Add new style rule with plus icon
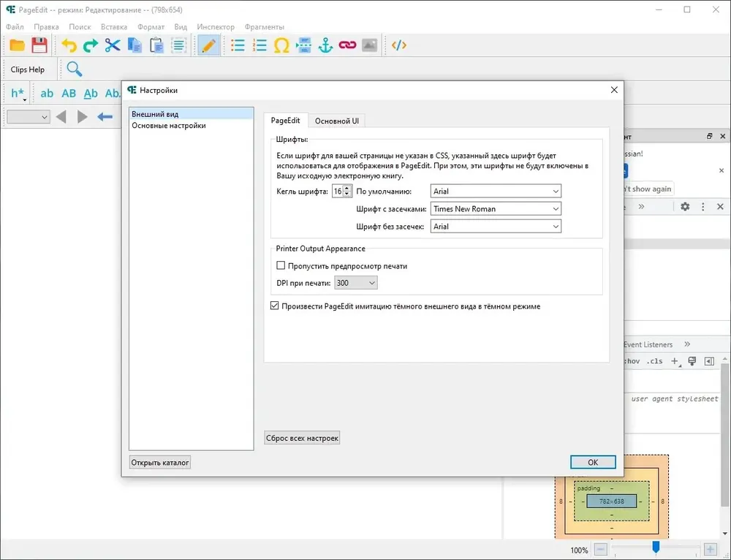Screen dimensions: 731x560 [x=675, y=361]
